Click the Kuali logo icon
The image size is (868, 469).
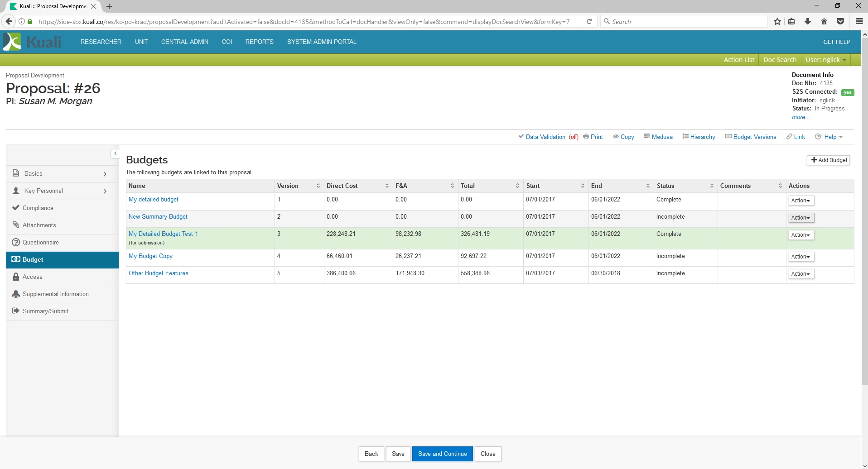click(x=12, y=42)
